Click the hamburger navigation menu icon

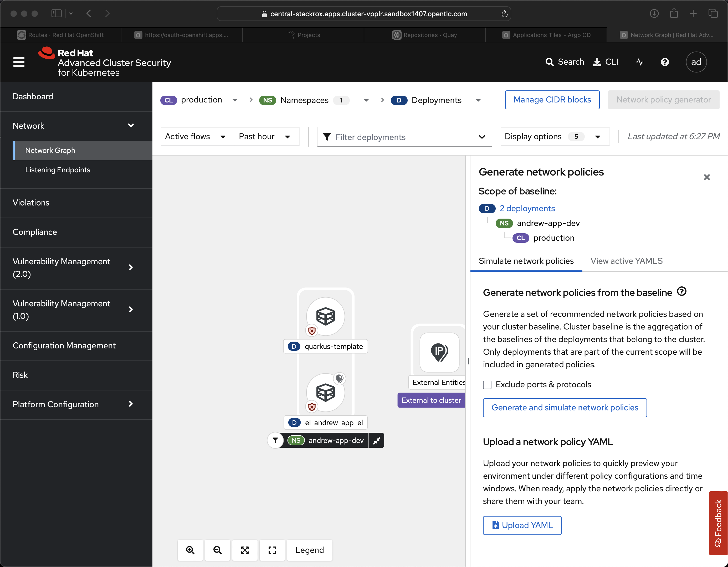(19, 62)
